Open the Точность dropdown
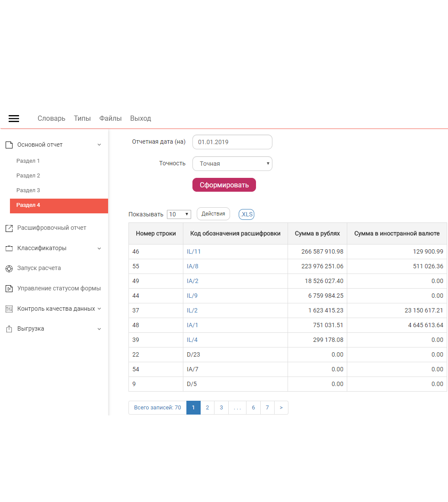Image resolution: width=448 pixels, height=502 pixels. [232, 164]
